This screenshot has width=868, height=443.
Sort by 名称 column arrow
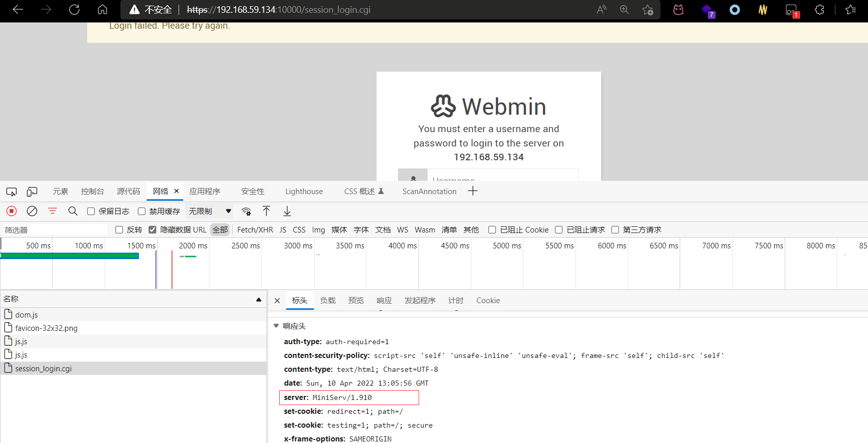[x=259, y=300]
